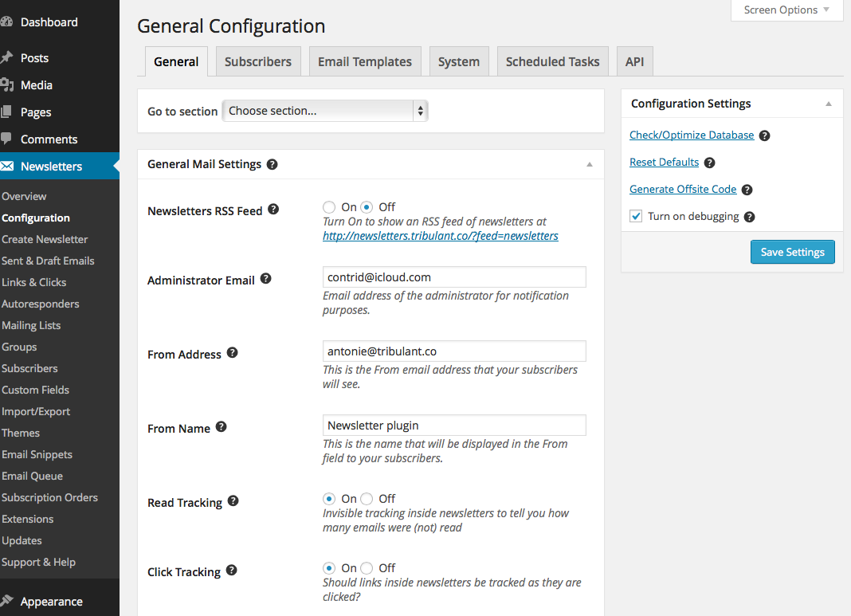Click help icon beside Administrator Email

pos(266,279)
